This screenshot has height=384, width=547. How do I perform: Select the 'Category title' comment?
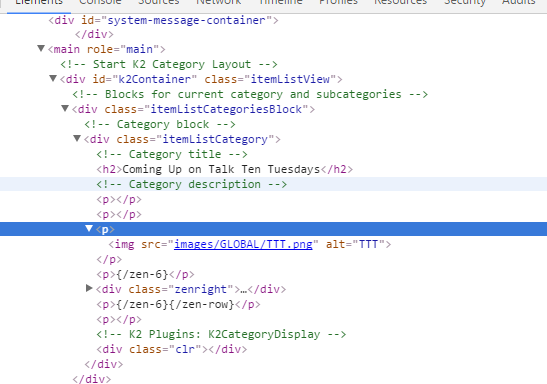172,154
